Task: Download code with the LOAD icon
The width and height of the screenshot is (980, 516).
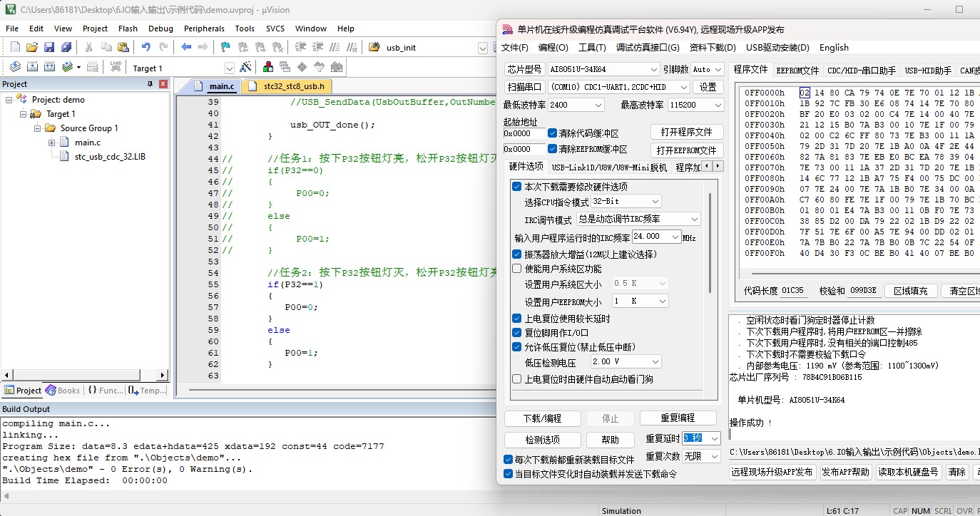Action: click(116, 67)
